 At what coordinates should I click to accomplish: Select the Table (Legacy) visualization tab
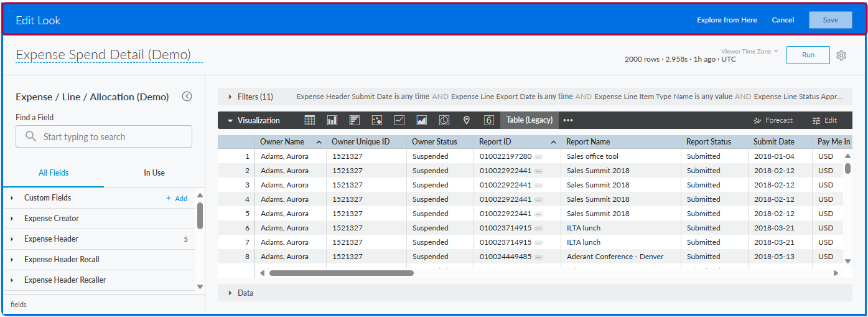click(529, 120)
